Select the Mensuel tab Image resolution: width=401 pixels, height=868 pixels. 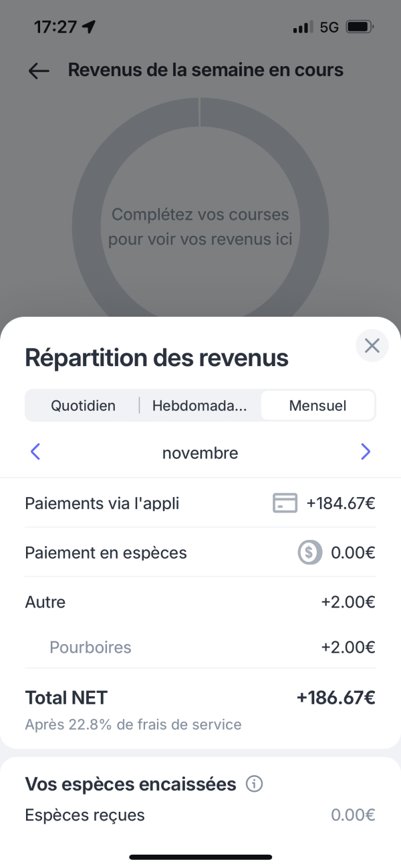click(317, 406)
